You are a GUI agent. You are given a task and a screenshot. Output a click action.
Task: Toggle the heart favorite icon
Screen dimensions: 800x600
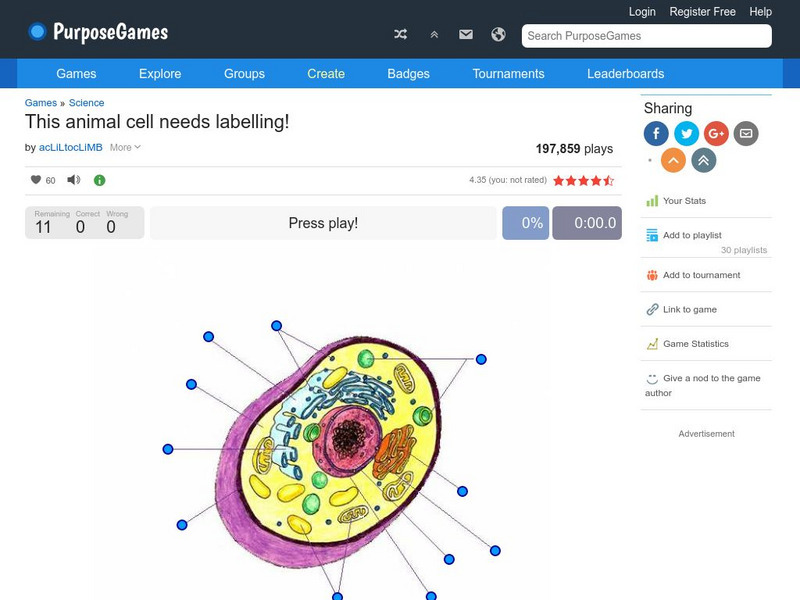tap(36, 180)
